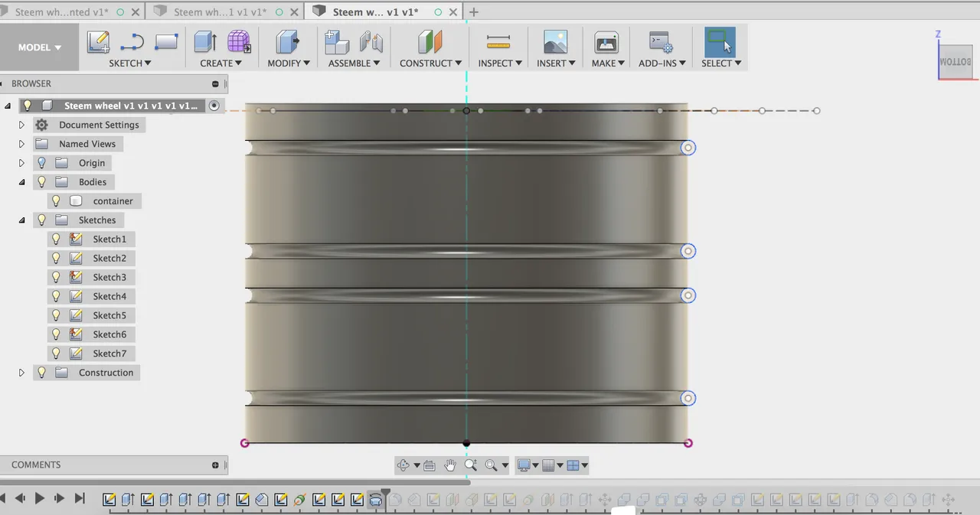Click the BOTTOM face of the ViewCube
The image size is (980, 515).
click(x=955, y=61)
